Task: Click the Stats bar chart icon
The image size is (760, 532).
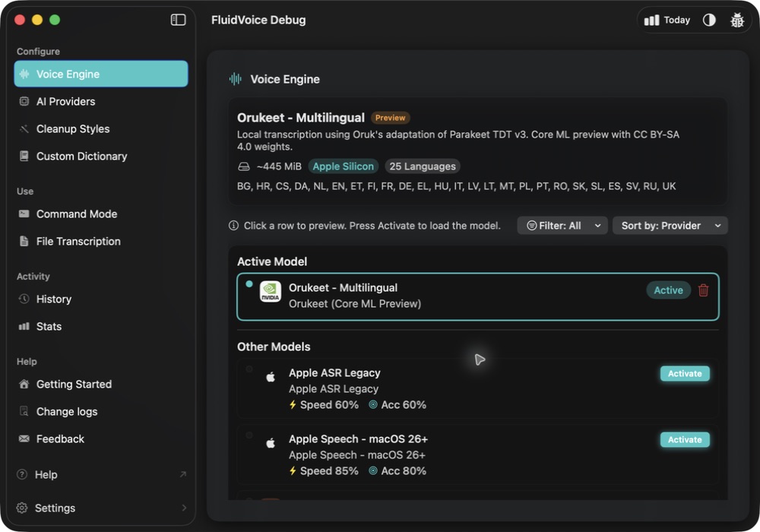Action: pos(24,327)
